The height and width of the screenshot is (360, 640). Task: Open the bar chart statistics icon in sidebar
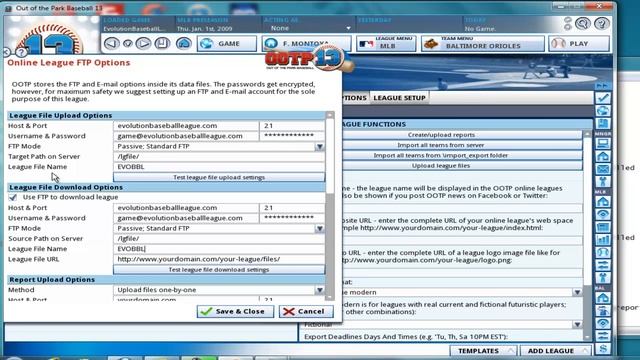(603, 240)
